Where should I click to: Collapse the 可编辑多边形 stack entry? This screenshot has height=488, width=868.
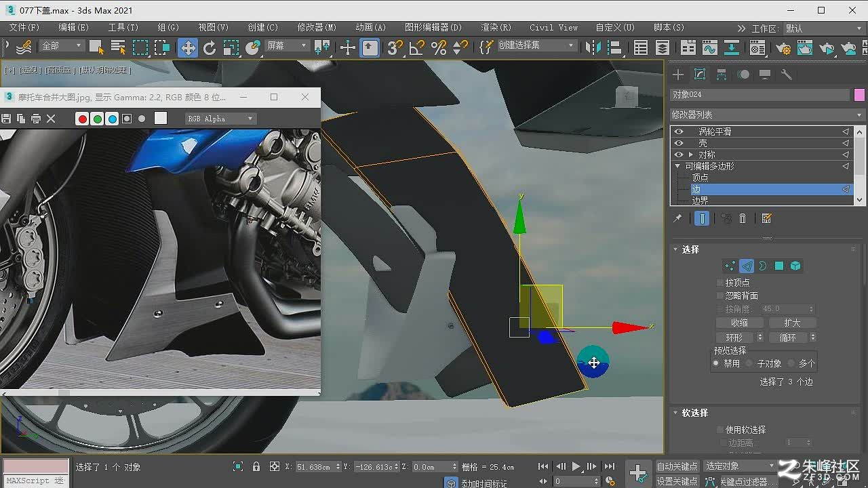click(x=677, y=166)
